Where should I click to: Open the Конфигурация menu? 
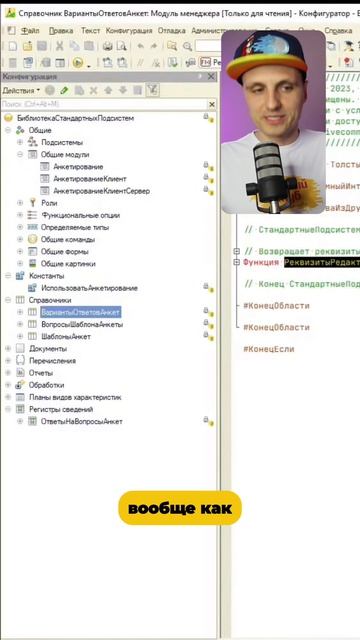pos(129,31)
